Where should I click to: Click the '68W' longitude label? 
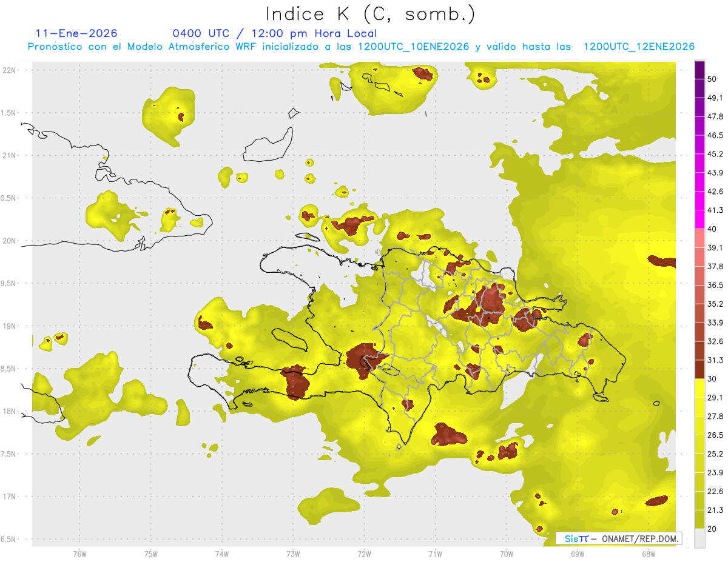point(648,554)
